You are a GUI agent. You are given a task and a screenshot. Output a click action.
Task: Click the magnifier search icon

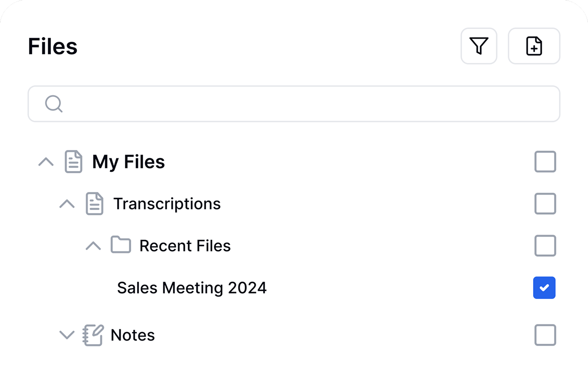(54, 104)
